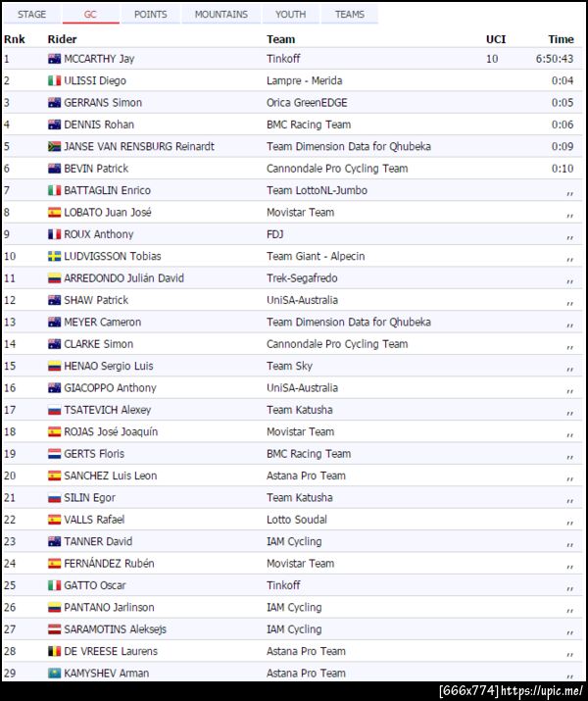
Task: Open rider GERRANS Simon
Action: (103, 102)
